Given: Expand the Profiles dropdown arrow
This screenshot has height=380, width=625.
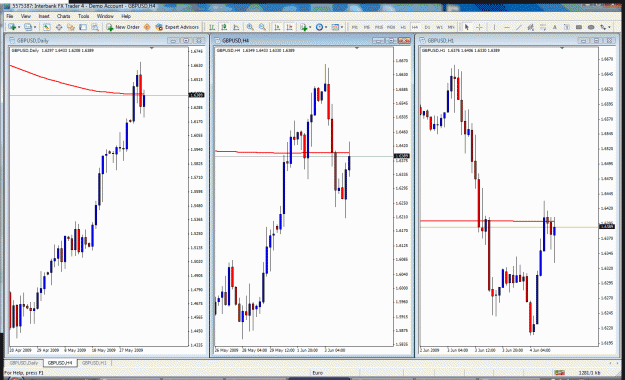Looking at the screenshot, I should coord(35,27).
